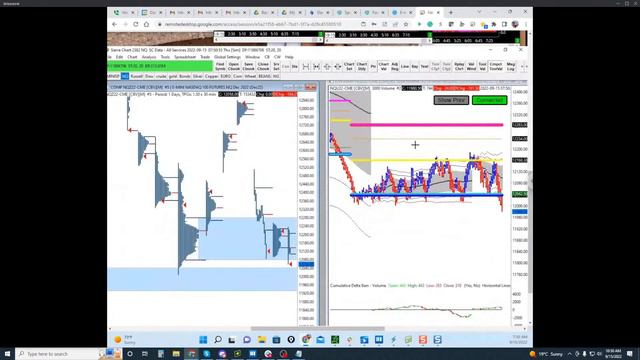Click the browser Home icon
This screenshot has width=640, height=360.
pos(147,24)
